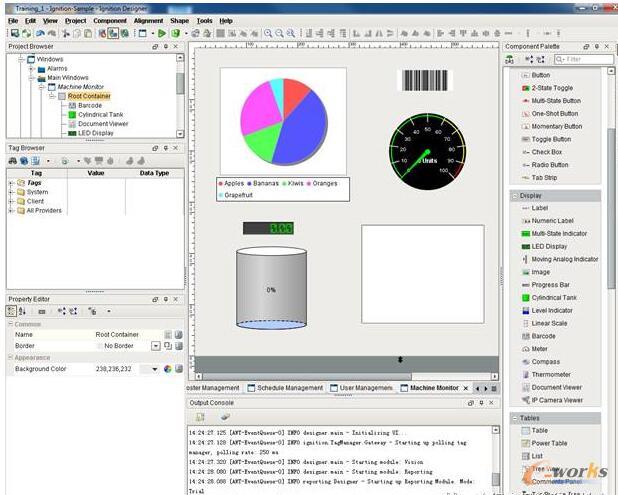Toggle categorized view button in Property Editor
The height and width of the screenshot is (495, 618).
pyautogui.click(x=11, y=311)
